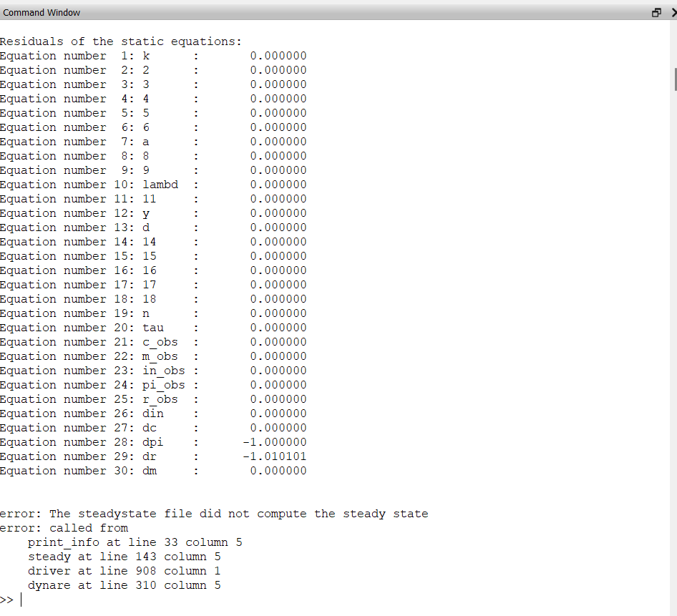This screenshot has height=616, width=677.
Task: Click the vertical scrollbar thumb
Action: 674,78
